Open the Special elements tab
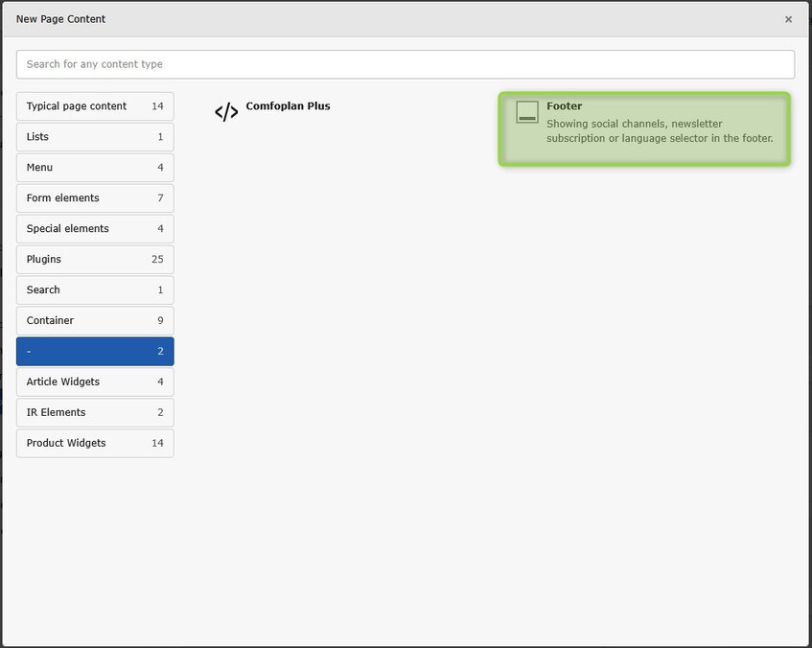Viewport: 812px width, 648px height. (x=95, y=229)
